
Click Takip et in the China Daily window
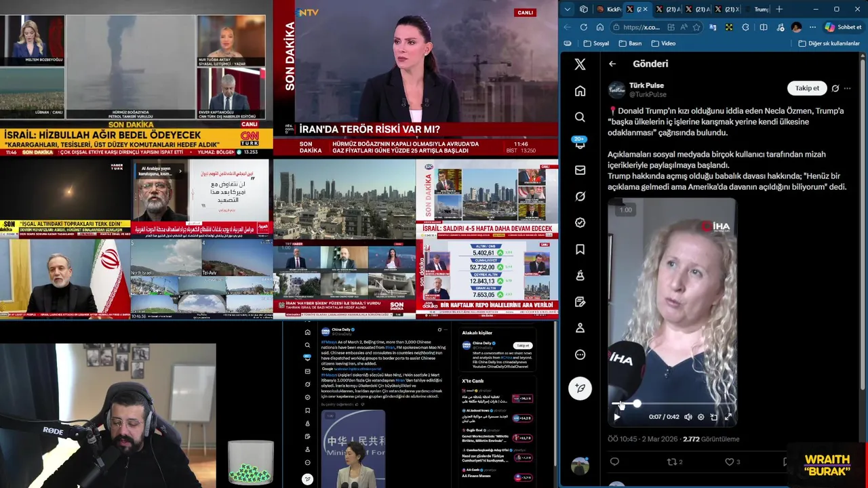click(x=523, y=346)
